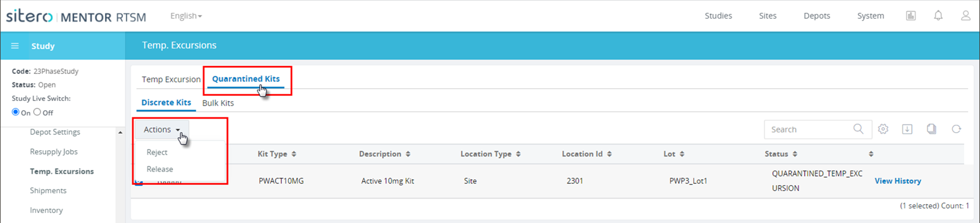Go to Resupply Jobs in sidebar
Screen dimensions: 980x223
click(x=54, y=152)
